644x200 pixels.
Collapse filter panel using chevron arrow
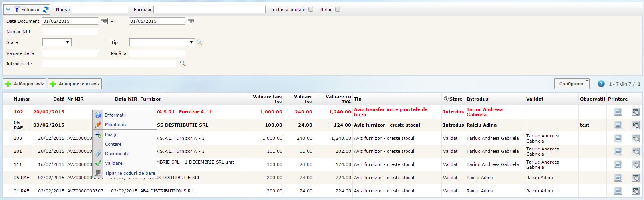[x=8, y=10]
